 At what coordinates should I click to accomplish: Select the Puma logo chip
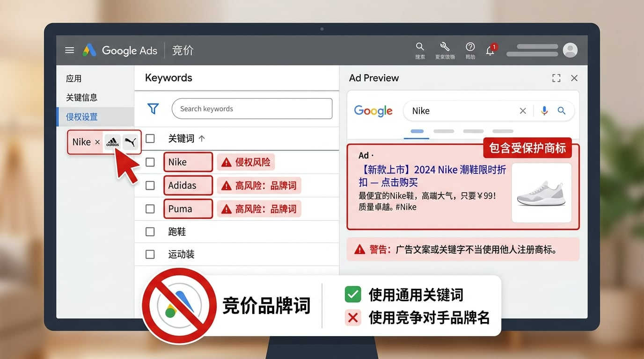[x=130, y=142]
